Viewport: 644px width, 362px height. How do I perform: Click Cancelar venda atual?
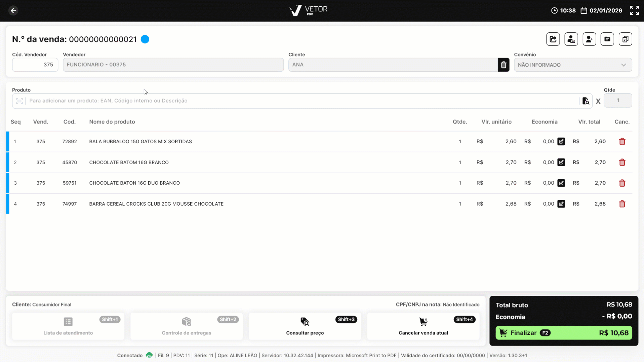[423, 326]
